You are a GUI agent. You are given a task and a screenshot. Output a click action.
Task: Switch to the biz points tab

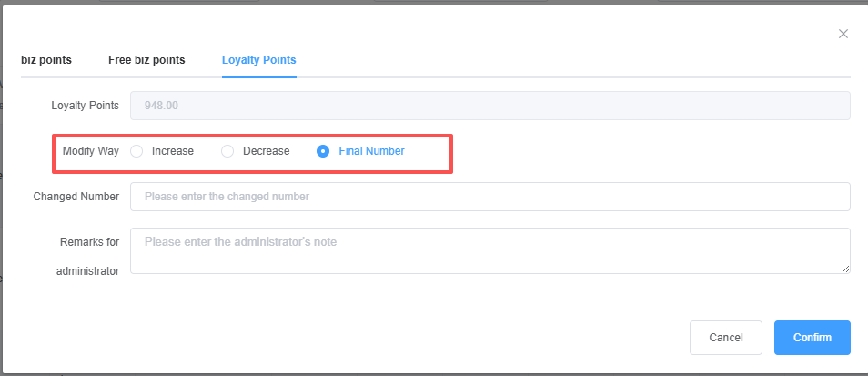[x=46, y=60]
